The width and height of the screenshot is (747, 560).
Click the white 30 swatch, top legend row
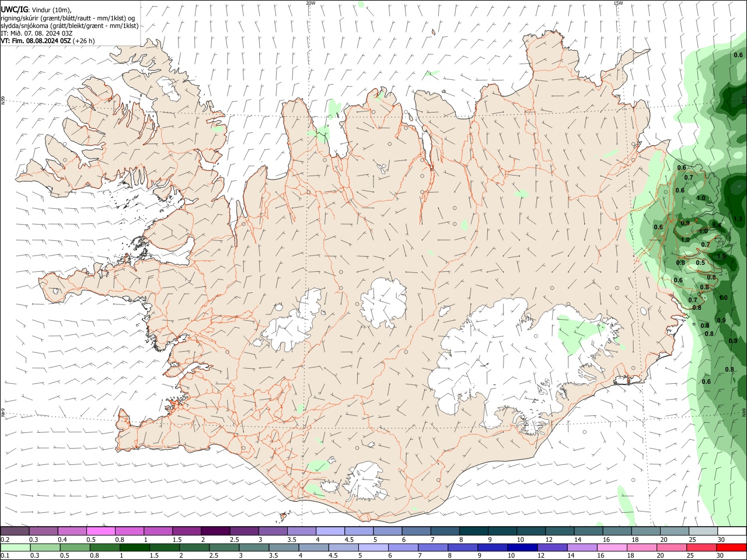[x=732, y=531]
